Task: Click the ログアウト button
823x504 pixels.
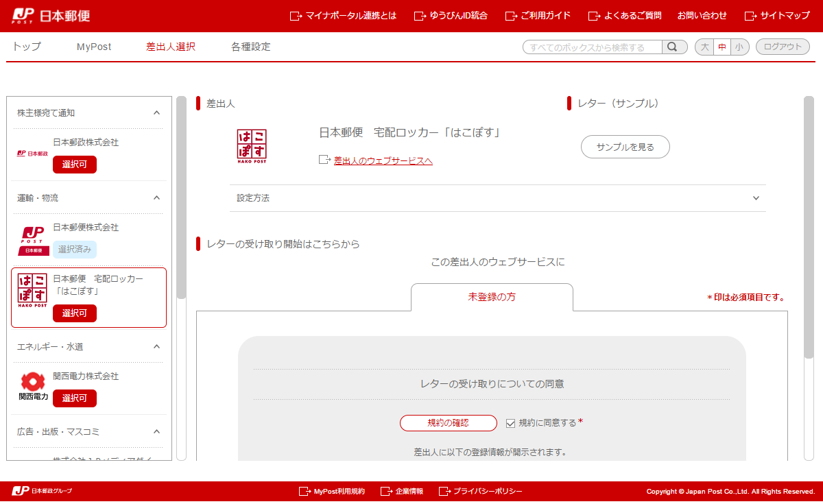Action: click(783, 47)
